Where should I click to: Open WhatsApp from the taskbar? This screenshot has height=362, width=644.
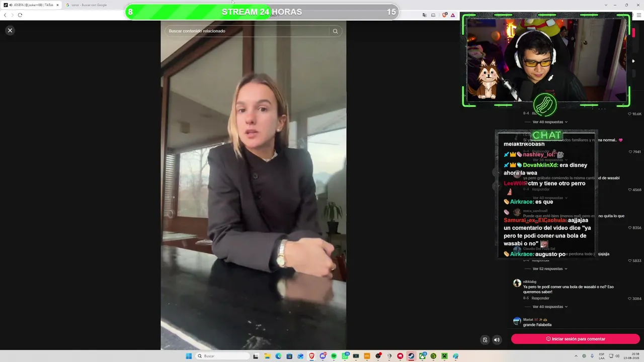click(x=345, y=356)
